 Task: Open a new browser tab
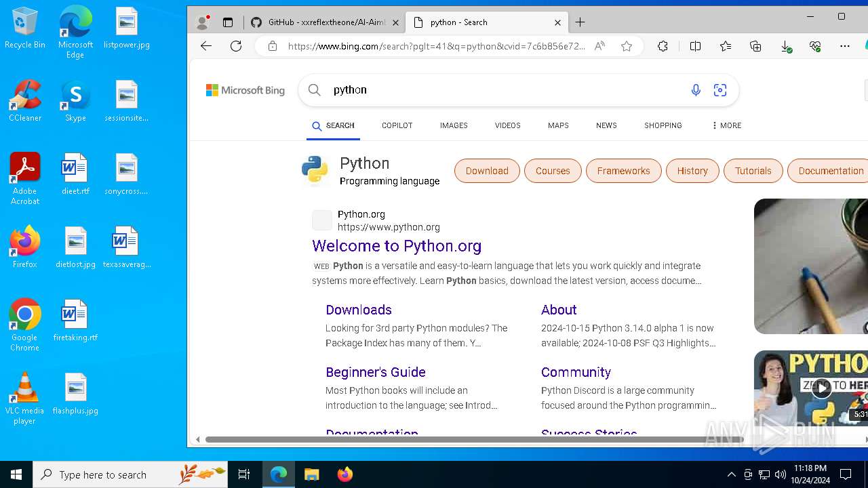pos(580,22)
